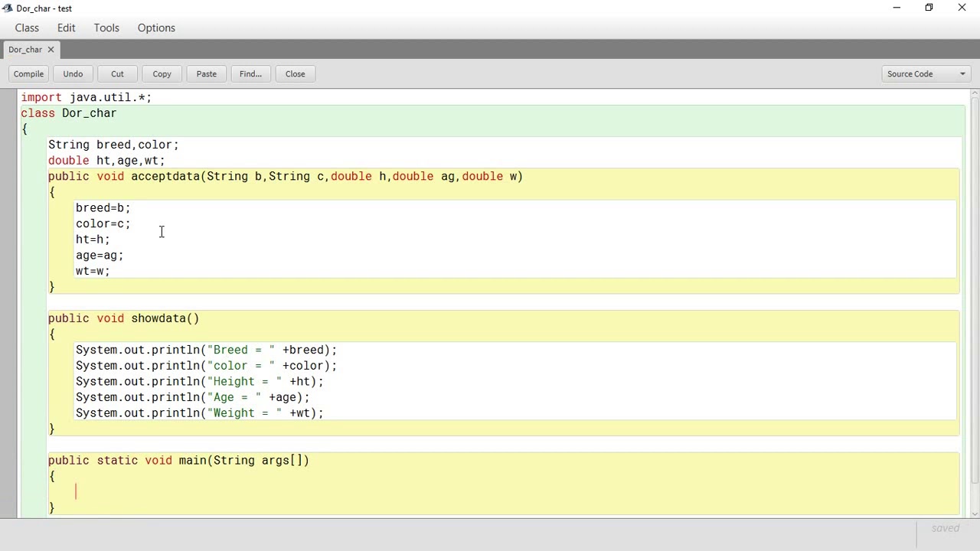980x551 pixels.
Task: Click the println "Age = " line
Action: [x=192, y=397]
